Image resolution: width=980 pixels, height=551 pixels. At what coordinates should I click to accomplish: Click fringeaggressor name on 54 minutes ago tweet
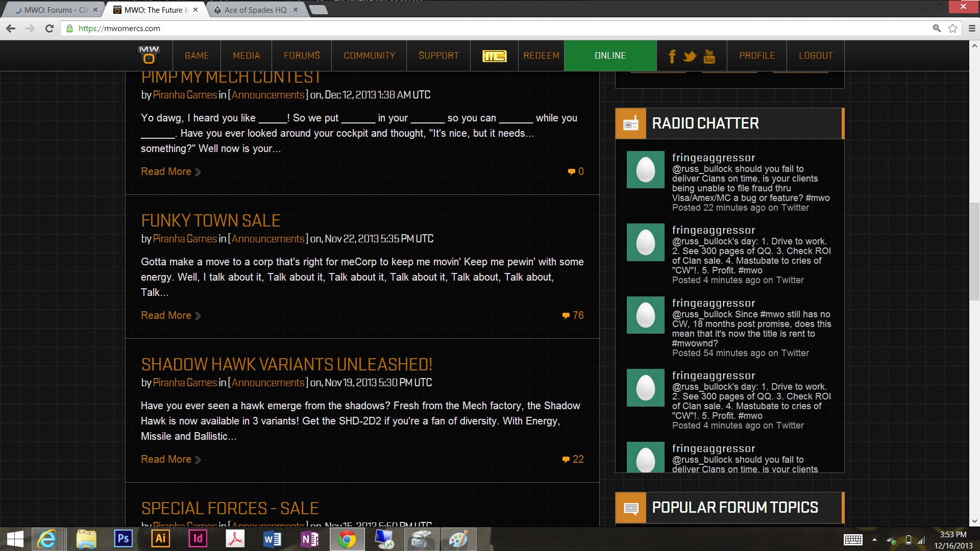714,304
